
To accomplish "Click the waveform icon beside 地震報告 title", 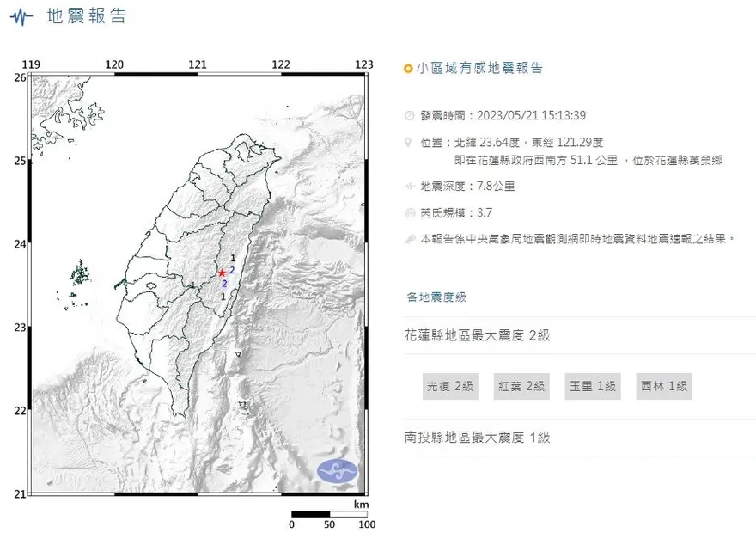I will [x=27, y=16].
